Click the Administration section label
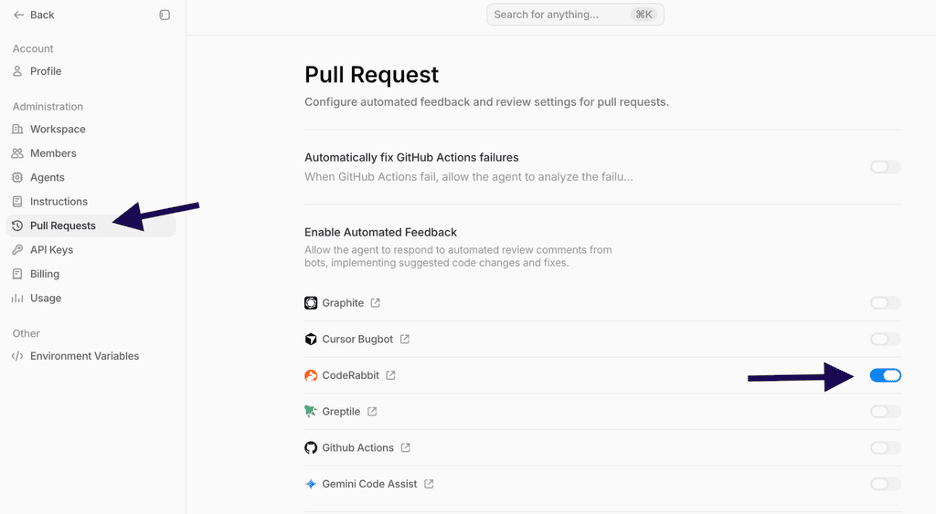The image size is (936, 514). (x=48, y=107)
